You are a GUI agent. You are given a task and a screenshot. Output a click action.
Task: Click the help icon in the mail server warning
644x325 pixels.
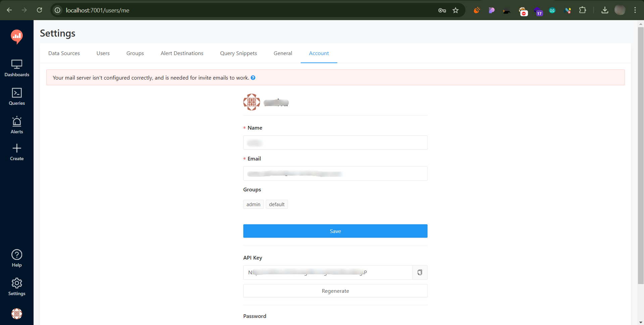[253, 78]
